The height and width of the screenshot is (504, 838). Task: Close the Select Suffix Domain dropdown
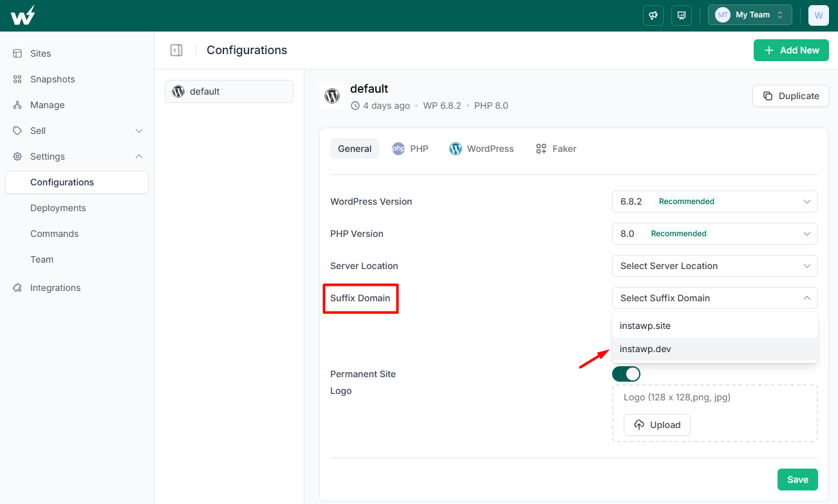[715, 298]
